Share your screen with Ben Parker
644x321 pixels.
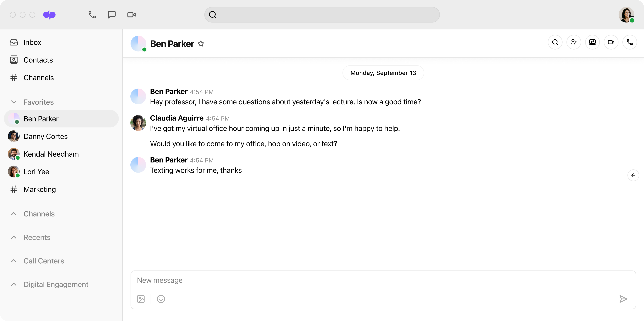[593, 42]
